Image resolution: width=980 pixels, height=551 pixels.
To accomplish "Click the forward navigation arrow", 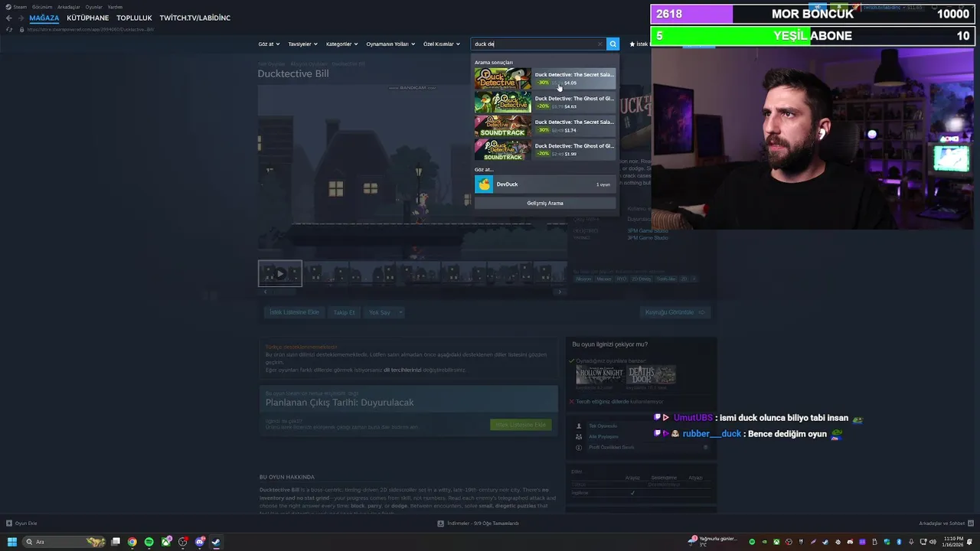I will coord(21,18).
